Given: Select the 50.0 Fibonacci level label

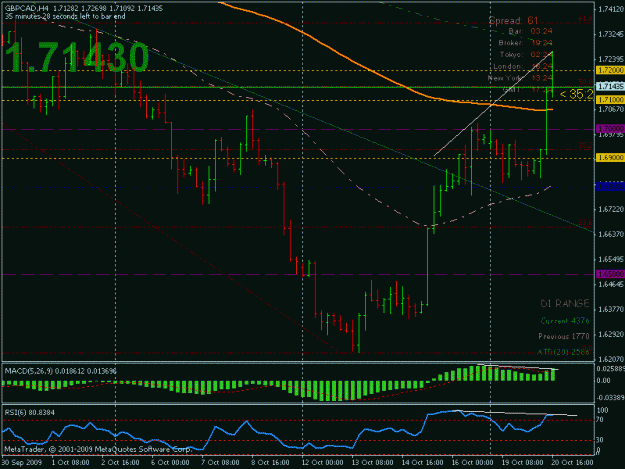Looking at the screenshot, I should (x=585, y=82).
